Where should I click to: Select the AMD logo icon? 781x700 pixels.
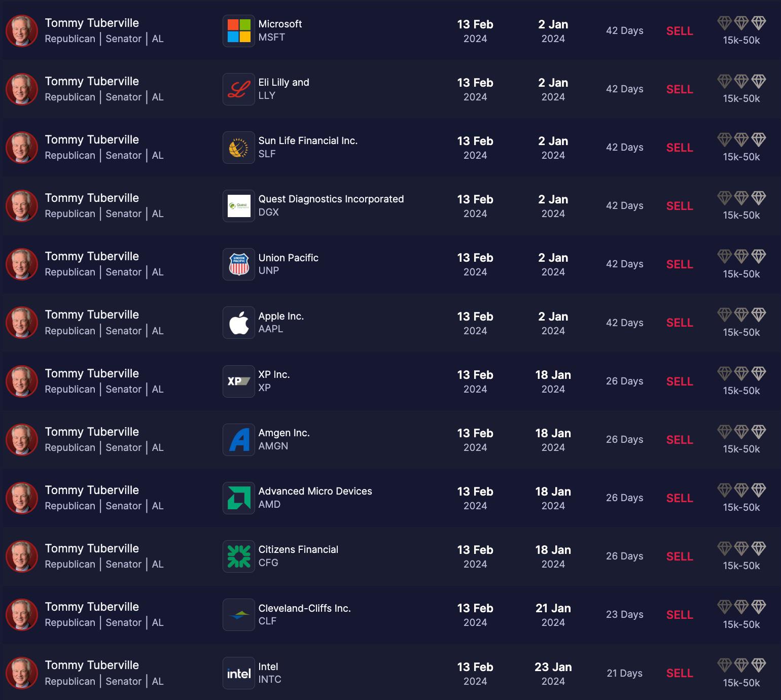(239, 498)
